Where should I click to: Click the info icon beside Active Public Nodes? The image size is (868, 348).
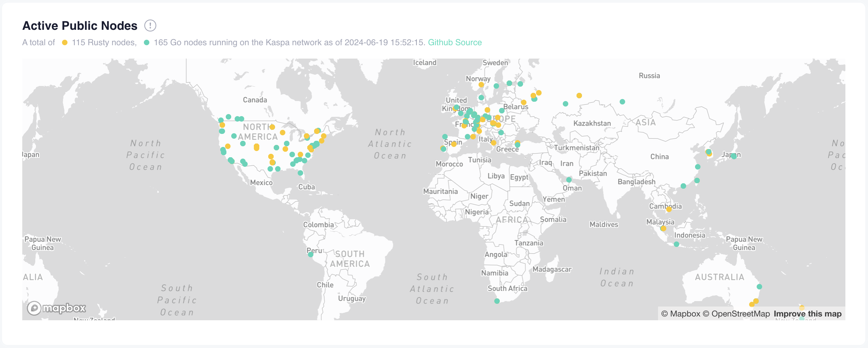tap(150, 26)
